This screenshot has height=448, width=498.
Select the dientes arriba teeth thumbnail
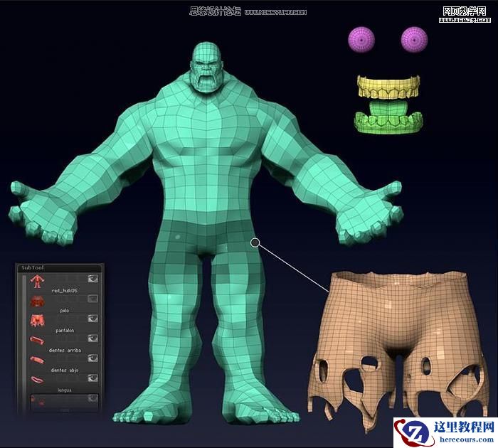[x=38, y=341]
